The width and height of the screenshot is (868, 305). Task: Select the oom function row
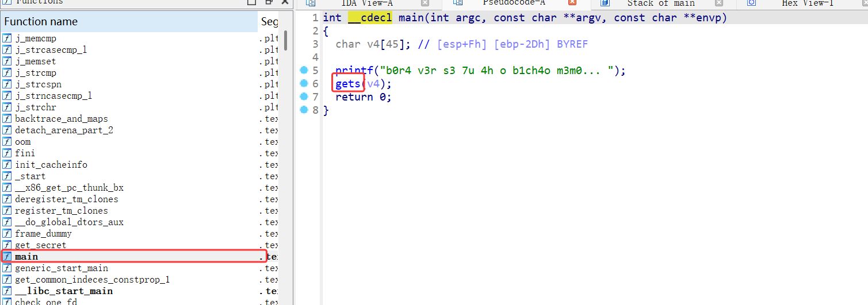tap(140, 142)
